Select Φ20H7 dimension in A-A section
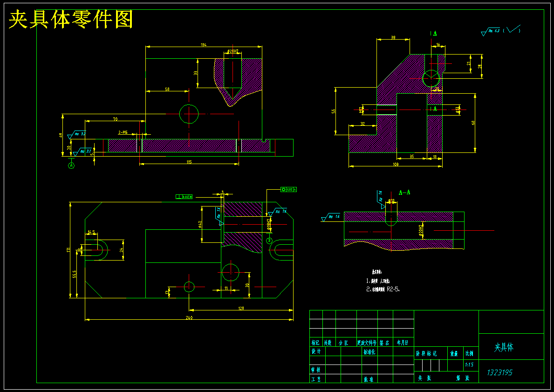This screenshot has height=392, width=554. coord(421,230)
